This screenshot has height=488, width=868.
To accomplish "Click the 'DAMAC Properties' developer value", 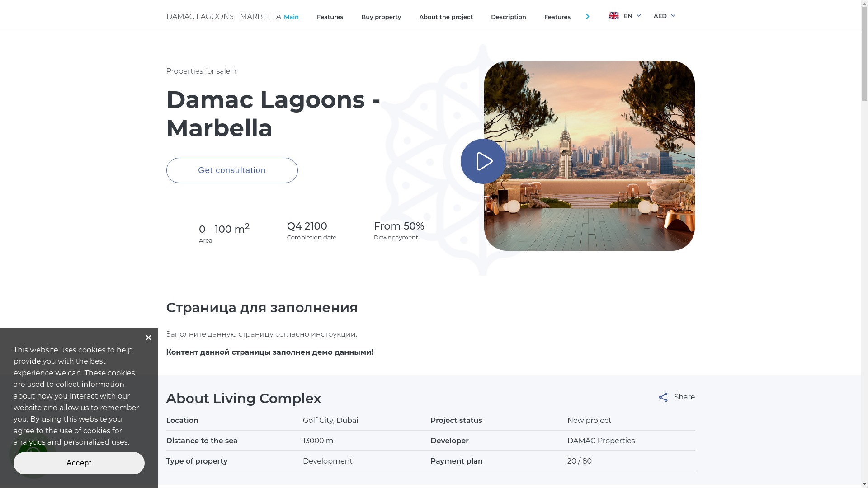I will click(601, 441).
